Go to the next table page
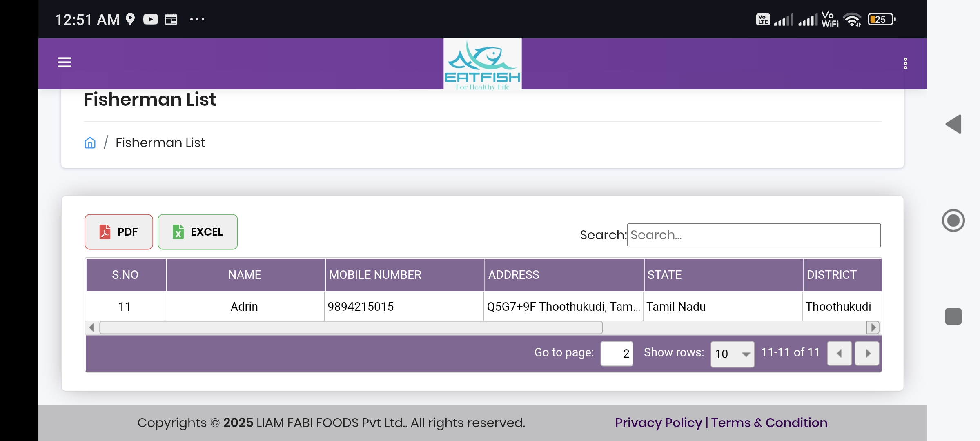 click(867, 353)
